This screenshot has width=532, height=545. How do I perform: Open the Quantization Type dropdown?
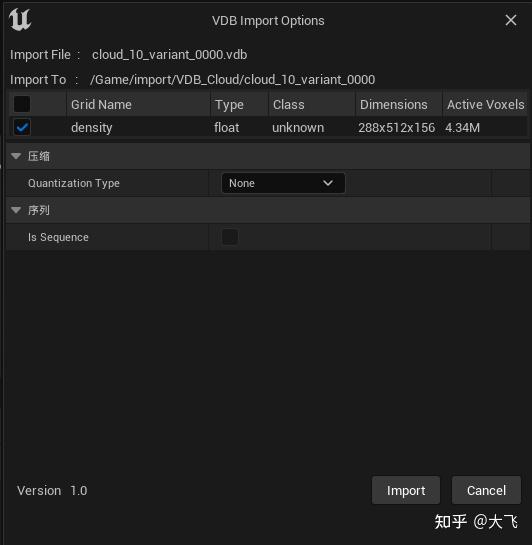(x=283, y=183)
